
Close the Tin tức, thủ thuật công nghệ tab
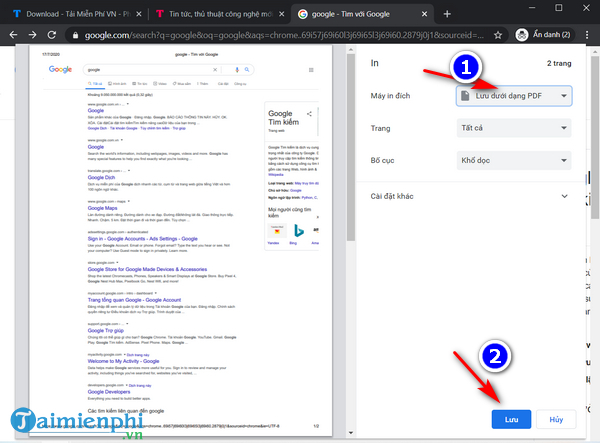282,14
